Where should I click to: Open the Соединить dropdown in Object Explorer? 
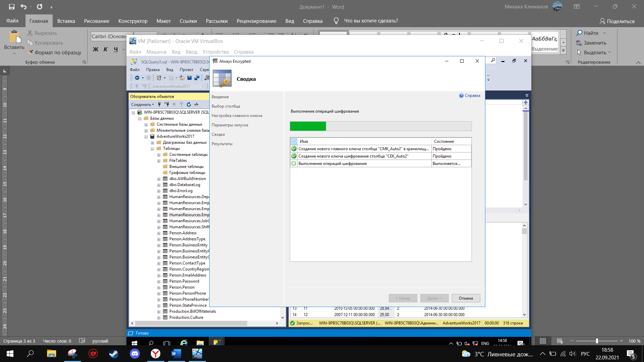pyautogui.click(x=143, y=105)
